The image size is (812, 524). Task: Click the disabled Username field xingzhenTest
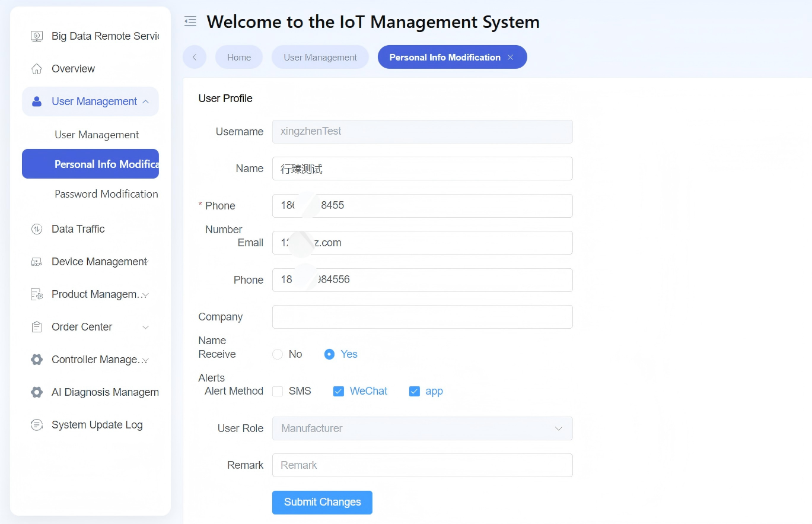tap(422, 132)
